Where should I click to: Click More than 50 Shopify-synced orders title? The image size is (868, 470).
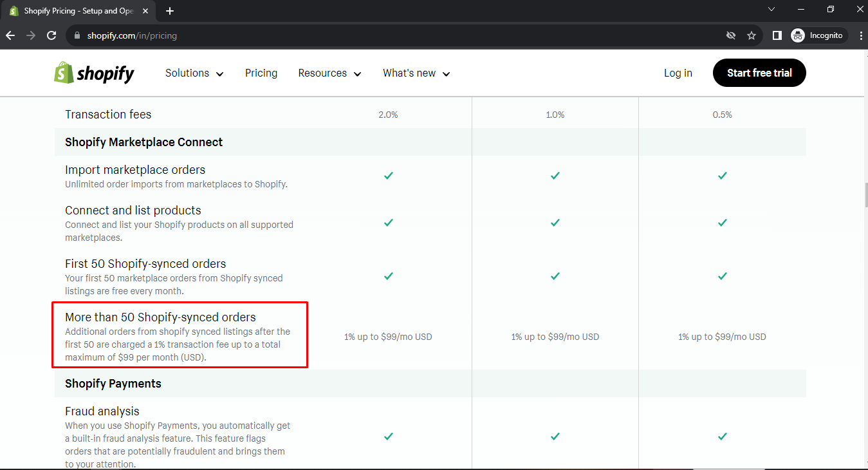point(160,317)
